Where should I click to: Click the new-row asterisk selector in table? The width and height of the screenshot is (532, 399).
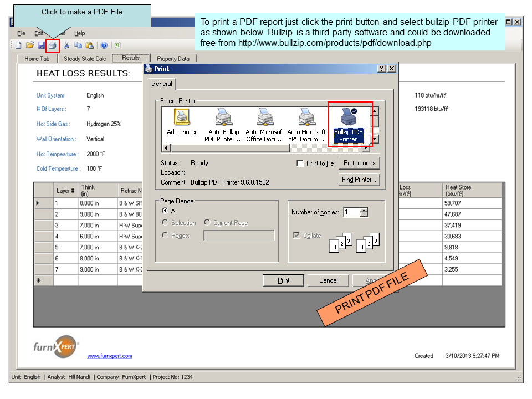44,280
